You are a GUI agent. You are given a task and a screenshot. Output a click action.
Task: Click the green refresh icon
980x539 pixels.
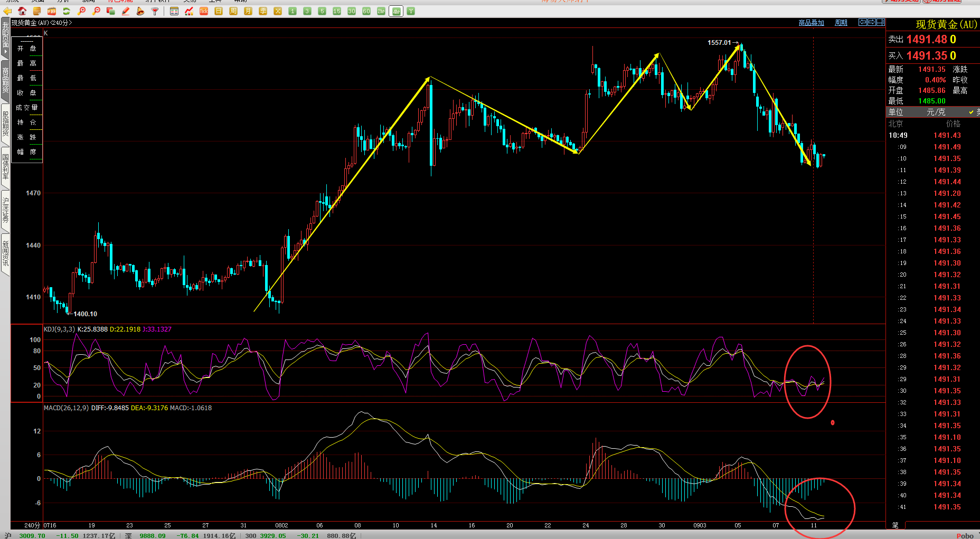coord(67,11)
